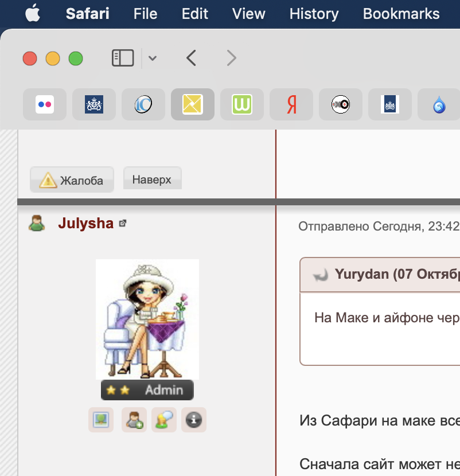Open the green W favorite
The height and width of the screenshot is (476, 460).
pyautogui.click(x=242, y=104)
